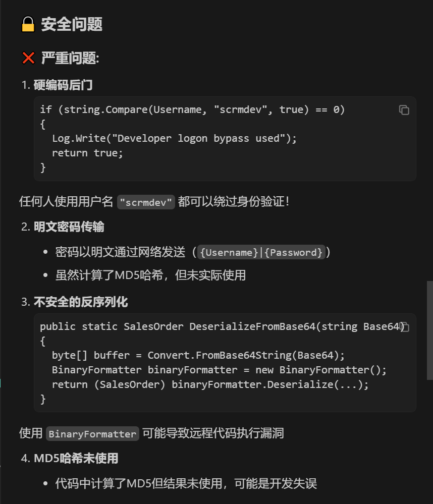Click the Log.Write code line

(174, 138)
